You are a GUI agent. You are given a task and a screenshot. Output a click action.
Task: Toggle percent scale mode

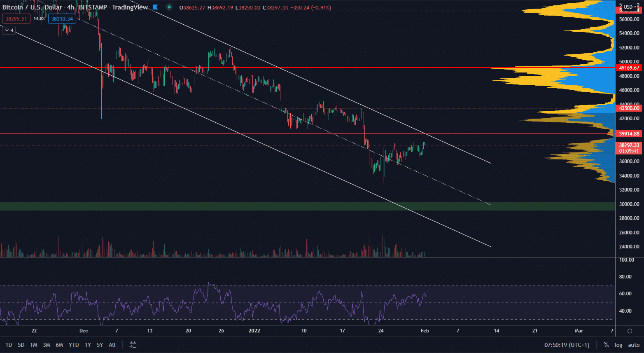click(606, 345)
